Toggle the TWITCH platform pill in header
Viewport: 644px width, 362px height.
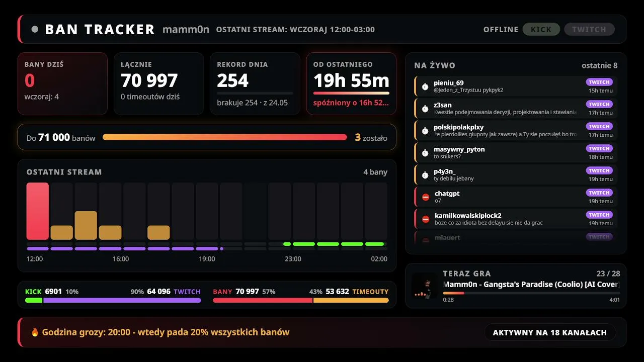pyautogui.click(x=589, y=29)
